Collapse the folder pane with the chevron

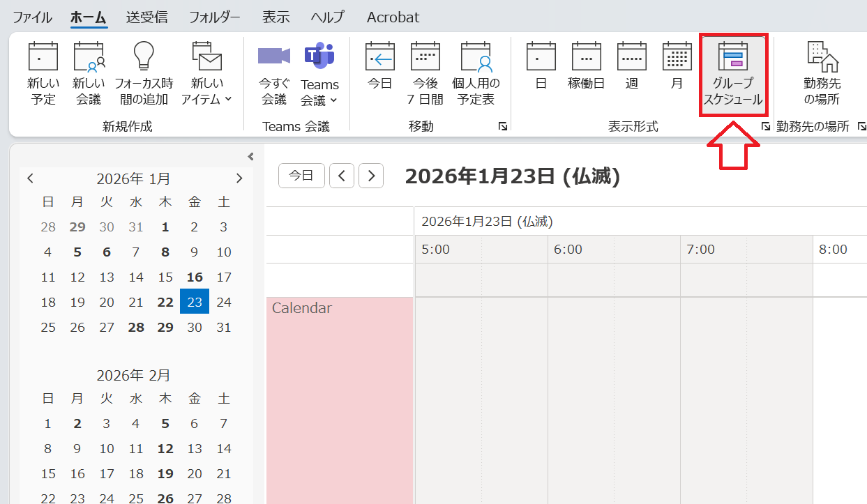[x=250, y=156]
